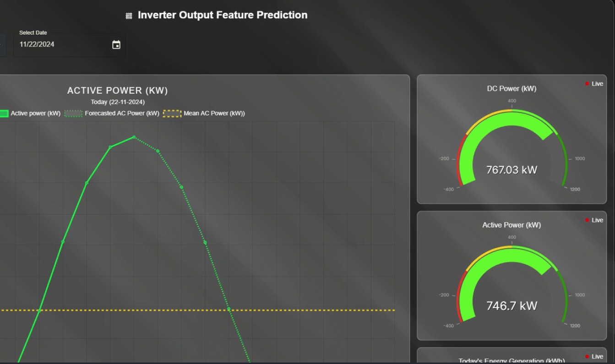Toggle Forecasted AC Power (kW) legend series
The image size is (615, 364).
112,113
